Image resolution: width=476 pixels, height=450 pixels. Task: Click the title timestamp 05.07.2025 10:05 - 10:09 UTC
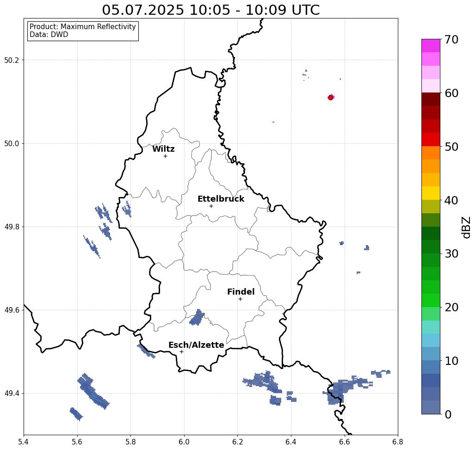pyautogui.click(x=210, y=10)
